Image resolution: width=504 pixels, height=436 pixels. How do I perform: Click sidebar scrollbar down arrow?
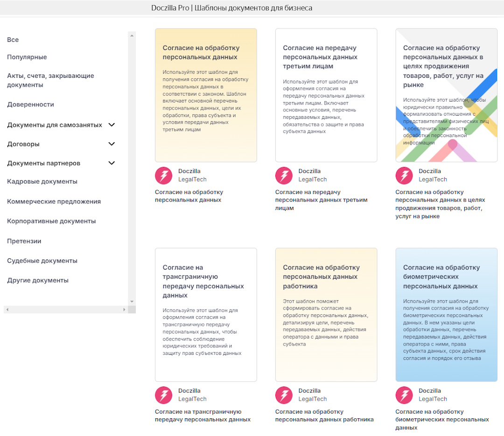tap(132, 302)
